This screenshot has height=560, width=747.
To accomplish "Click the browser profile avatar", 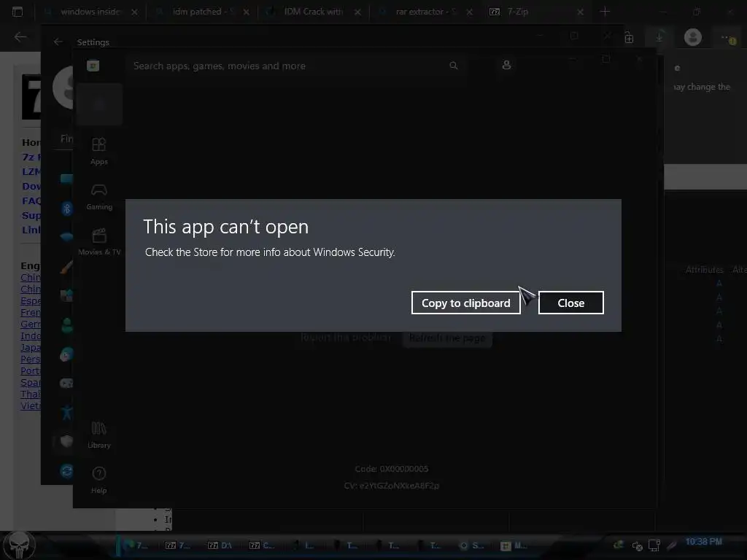I will tap(693, 37).
